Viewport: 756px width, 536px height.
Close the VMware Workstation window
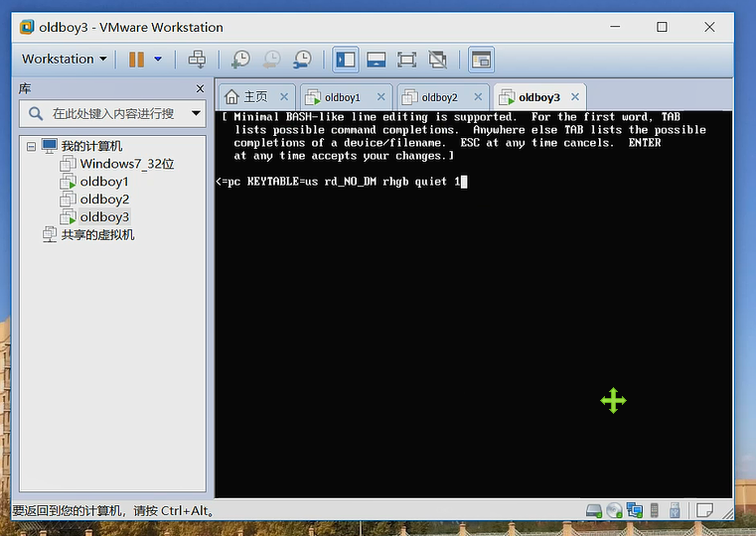coord(709,27)
